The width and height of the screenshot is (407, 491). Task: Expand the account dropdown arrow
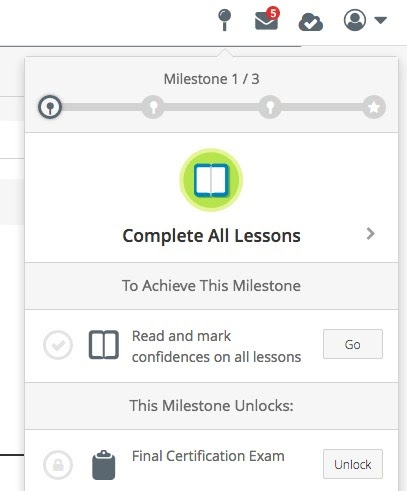pyautogui.click(x=380, y=20)
